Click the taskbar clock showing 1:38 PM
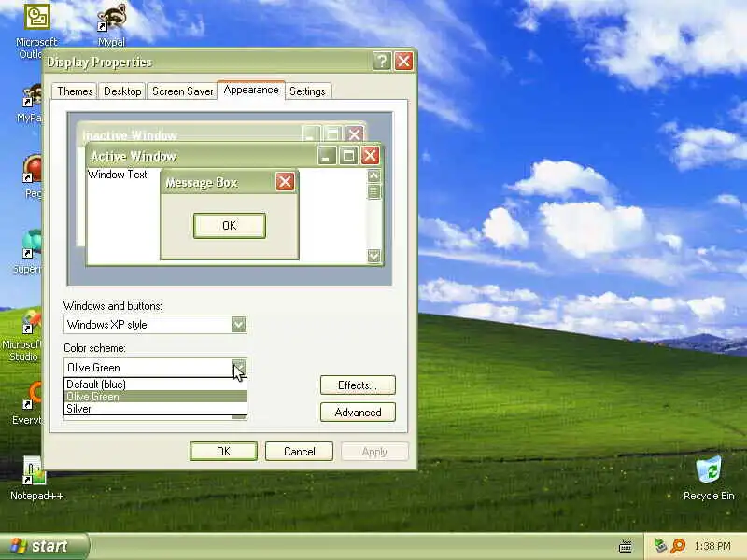 (x=712, y=546)
